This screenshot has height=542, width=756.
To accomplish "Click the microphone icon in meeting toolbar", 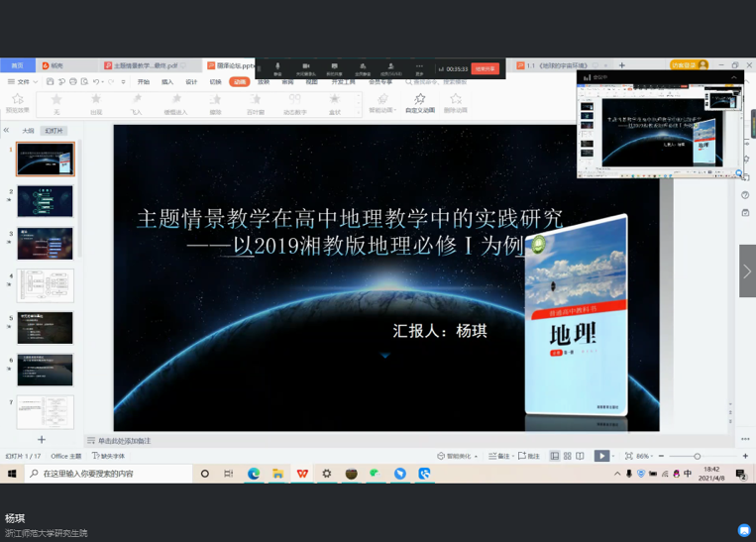I will click(277, 67).
